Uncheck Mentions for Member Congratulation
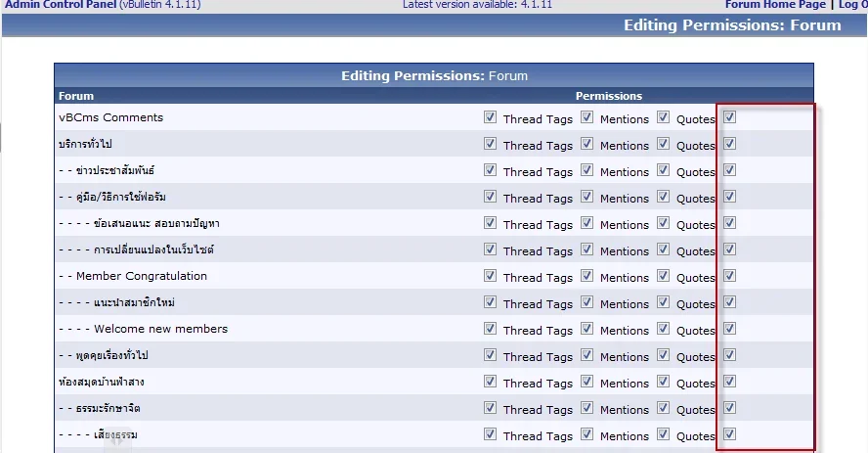This screenshot has width=868, height=453. coord(586,276)
